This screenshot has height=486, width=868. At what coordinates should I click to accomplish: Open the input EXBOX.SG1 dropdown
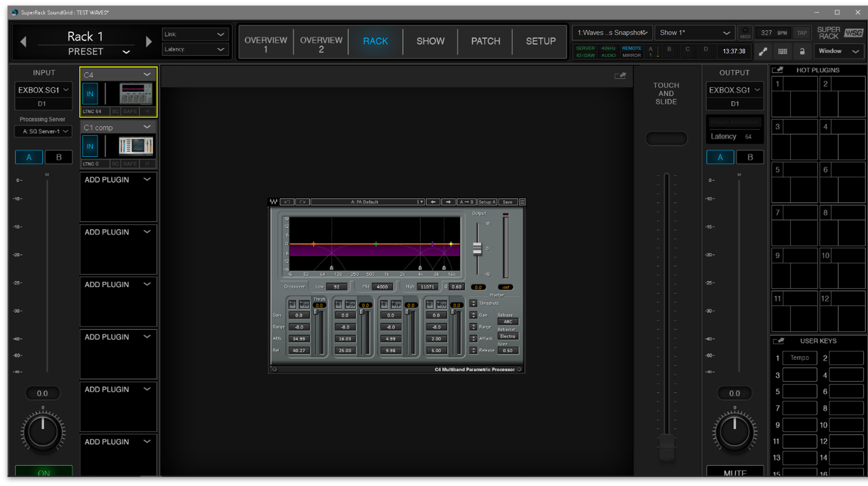click(x=43, y=90)
